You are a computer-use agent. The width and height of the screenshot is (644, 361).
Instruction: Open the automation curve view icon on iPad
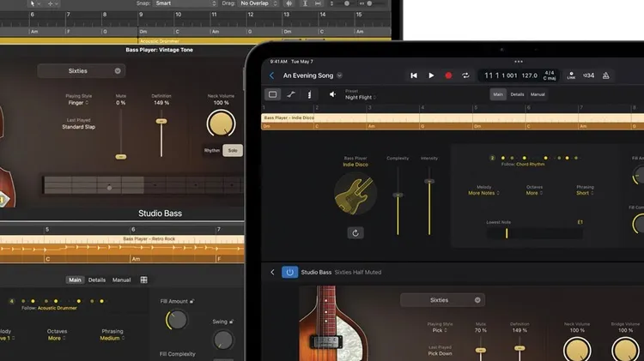(x=291, y=94)
